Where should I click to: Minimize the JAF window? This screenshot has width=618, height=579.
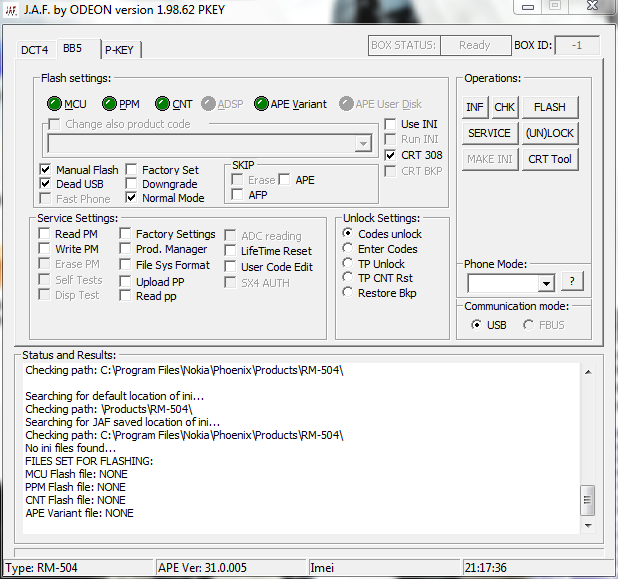click(528, 7)
